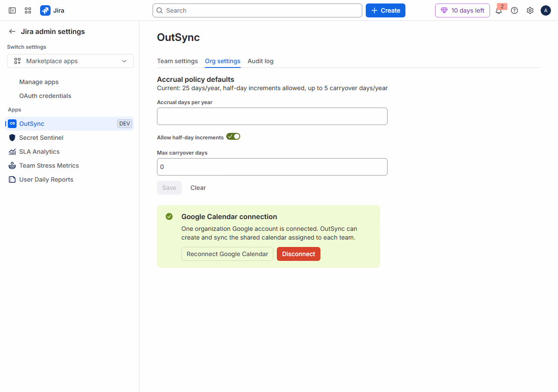The width and height of the screenshot is (558, 392).
Task: Click the Jira logo icon
Action: pos(45,10)
